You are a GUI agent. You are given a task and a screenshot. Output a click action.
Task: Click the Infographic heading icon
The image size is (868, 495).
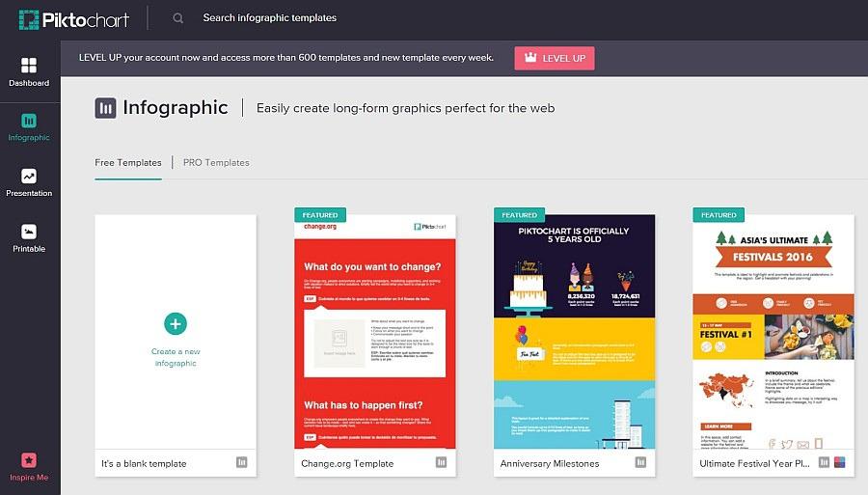click(x=105, y=108)
